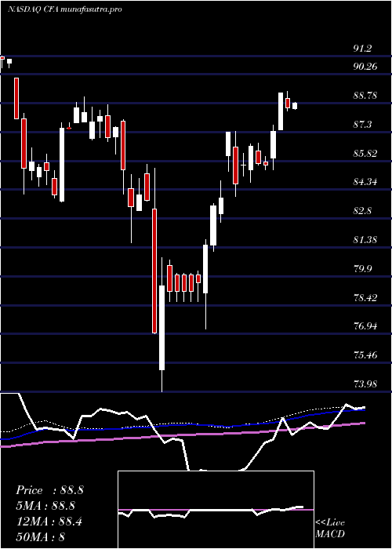Click the 73.98 price axis label
This screenshot has width=392, height=549.
(x=365, y=384)
